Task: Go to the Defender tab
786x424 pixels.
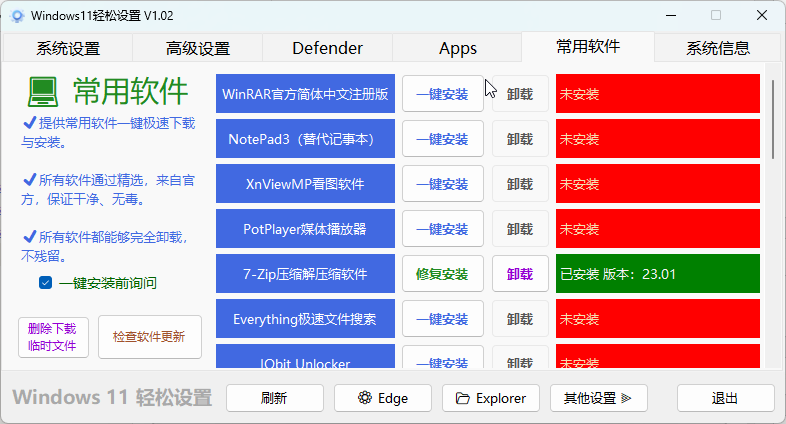Action: tap(327, 48)
